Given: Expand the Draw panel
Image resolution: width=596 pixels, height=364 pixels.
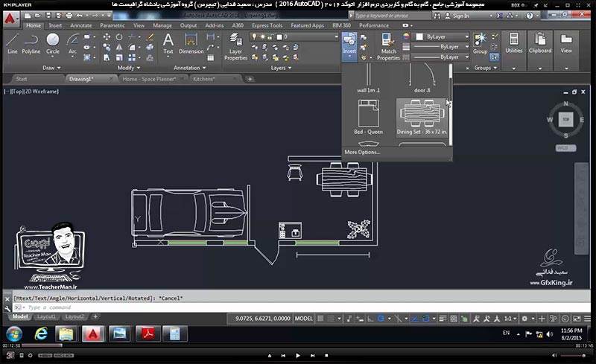Looking at the screenshot, I should [51, 68].
